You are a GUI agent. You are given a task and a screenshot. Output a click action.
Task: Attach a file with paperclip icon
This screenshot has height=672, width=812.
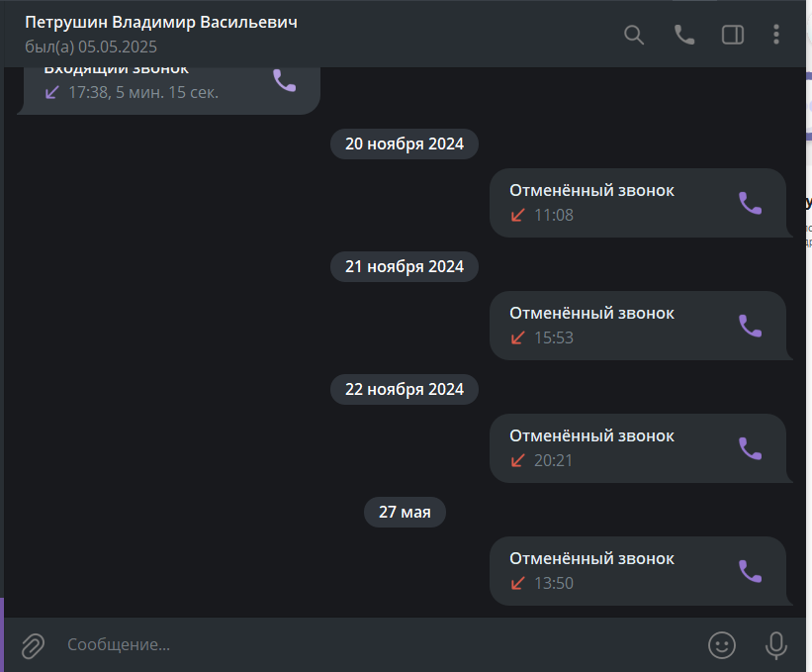(33, 645)
